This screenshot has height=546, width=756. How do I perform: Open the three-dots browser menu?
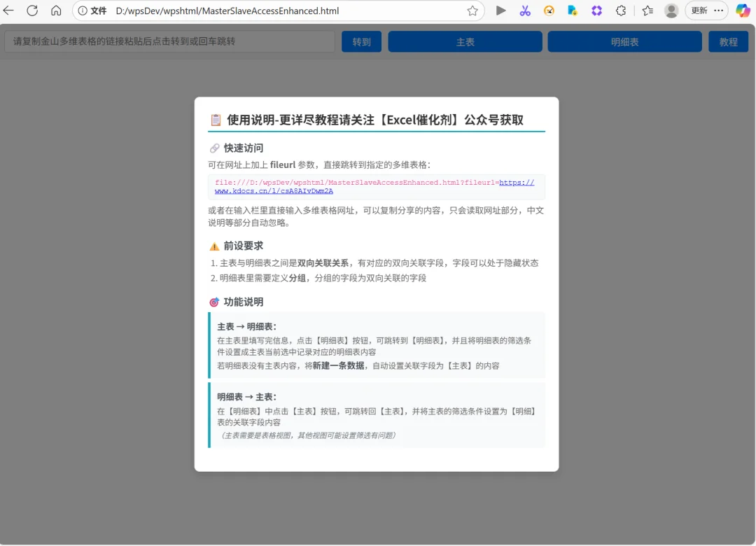point(718,10)
